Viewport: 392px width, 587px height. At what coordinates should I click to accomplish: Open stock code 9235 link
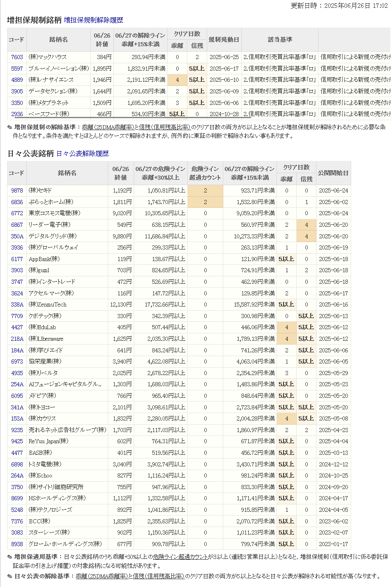point(17,430)
